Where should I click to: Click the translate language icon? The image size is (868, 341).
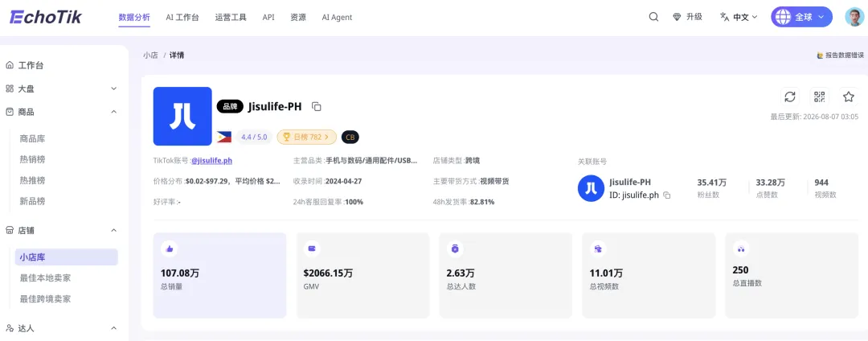coord(725,17)
